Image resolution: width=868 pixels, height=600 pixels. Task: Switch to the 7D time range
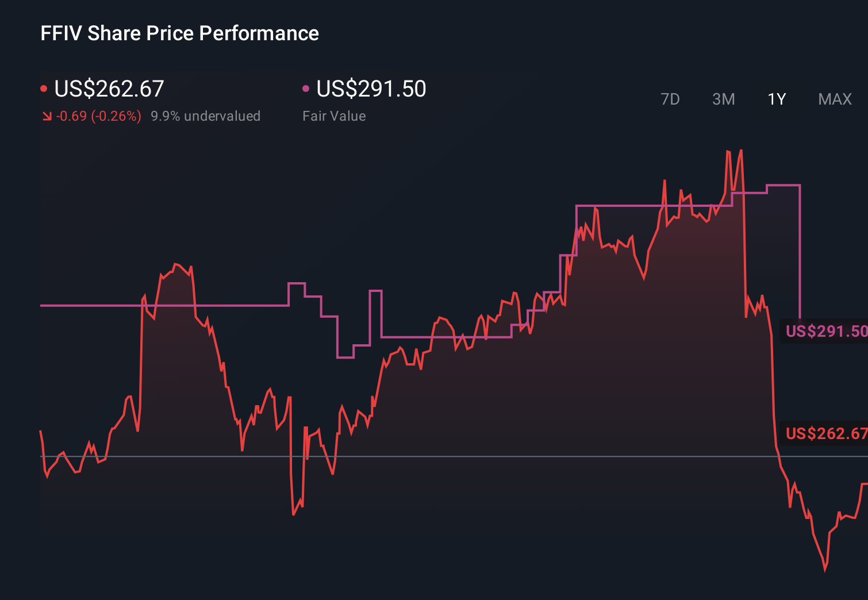click(x=670, y=99)
